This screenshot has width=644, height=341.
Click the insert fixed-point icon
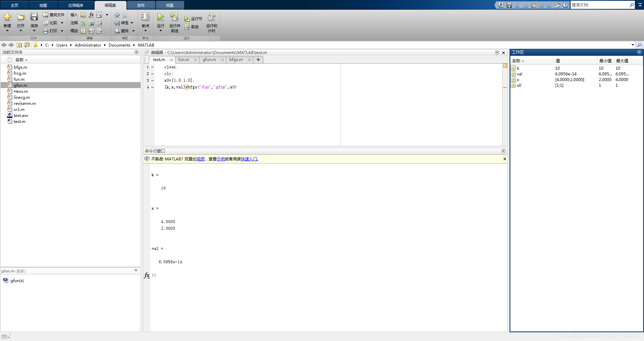99,15
